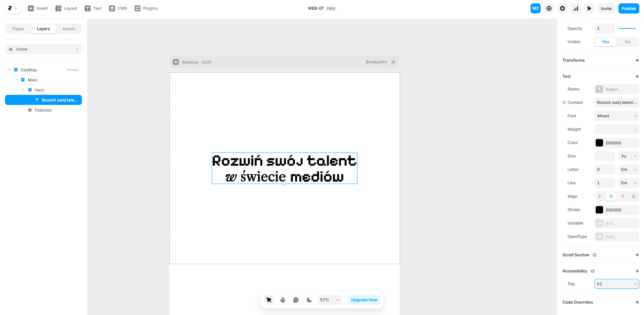Open the Framer logo main menu
Screen dimensions: 644x315
point(13,8)
